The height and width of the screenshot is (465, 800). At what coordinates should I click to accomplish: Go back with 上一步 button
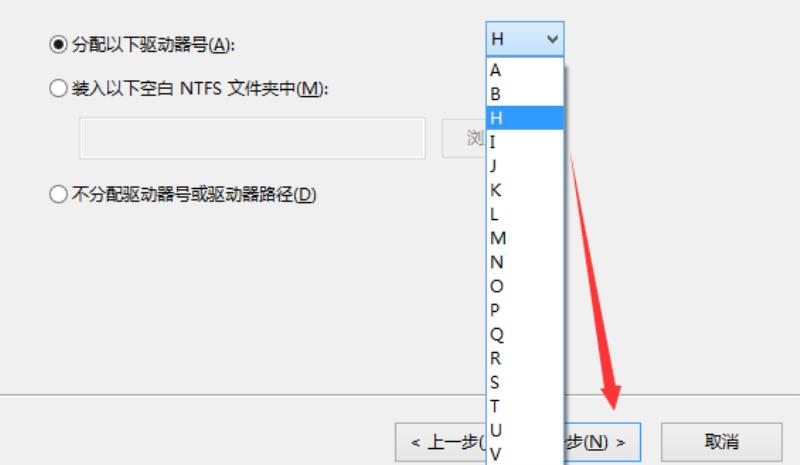[x=441, y=442]
